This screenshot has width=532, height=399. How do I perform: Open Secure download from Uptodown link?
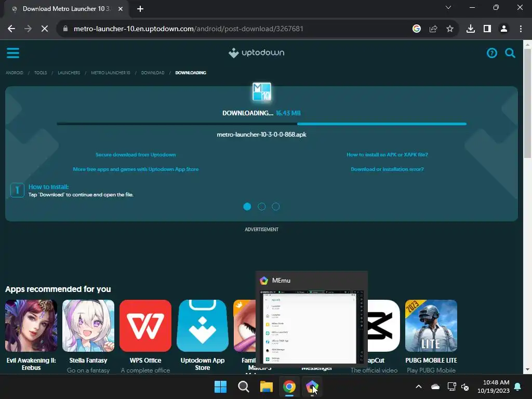point(136,155)
